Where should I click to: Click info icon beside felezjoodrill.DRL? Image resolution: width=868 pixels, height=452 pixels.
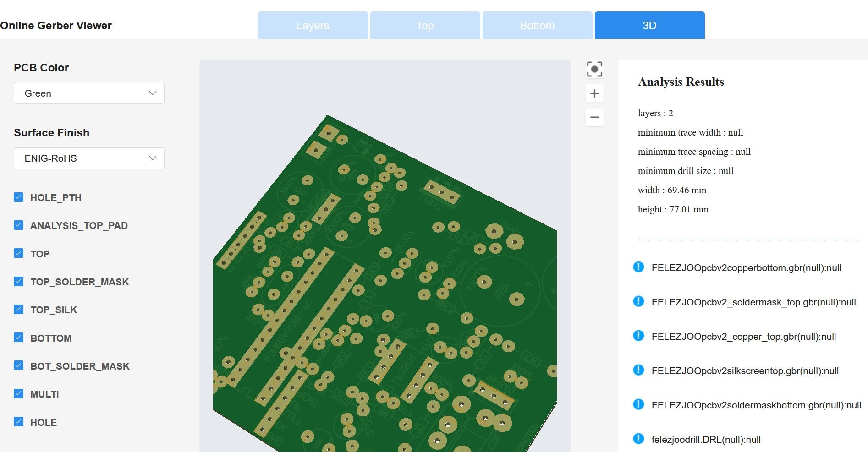[x=638, y=439]
